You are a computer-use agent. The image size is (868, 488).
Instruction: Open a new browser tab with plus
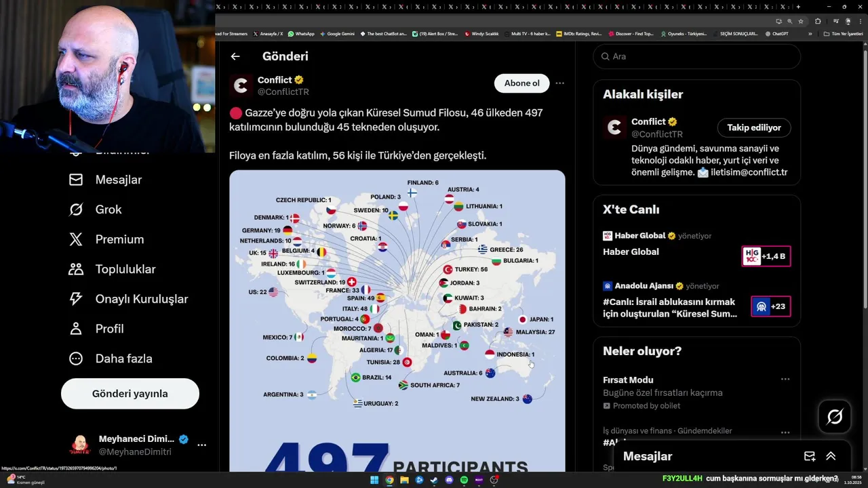(798, 7)
